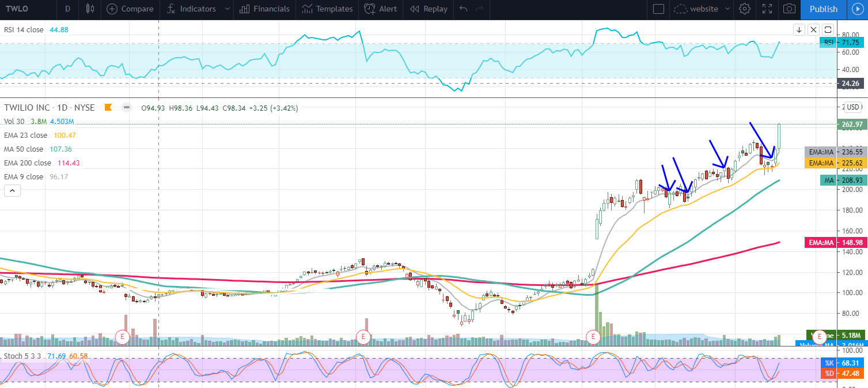Select the RSI 14 close indicator legend
The width and height of the screenshot is (868, 388).
coord(24,30)
